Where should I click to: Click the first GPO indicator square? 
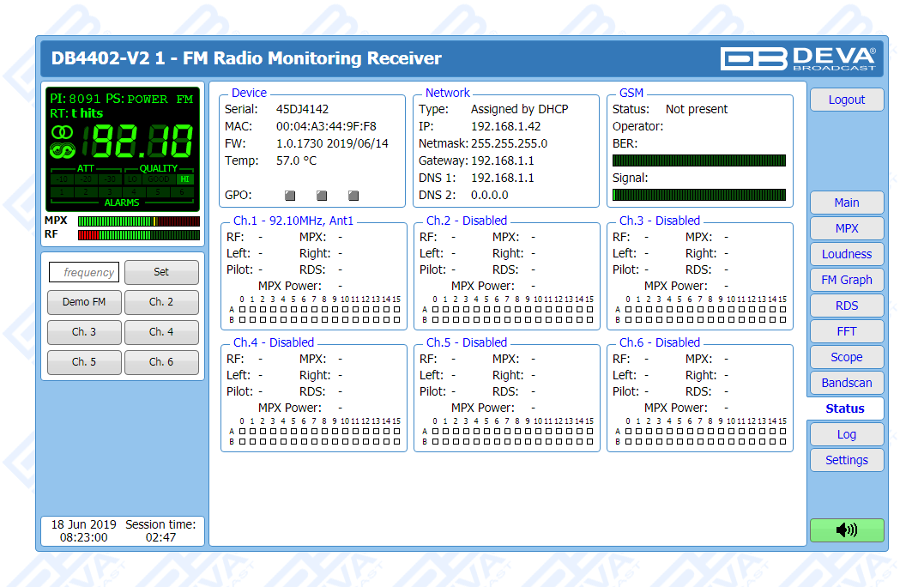[291, 196]
